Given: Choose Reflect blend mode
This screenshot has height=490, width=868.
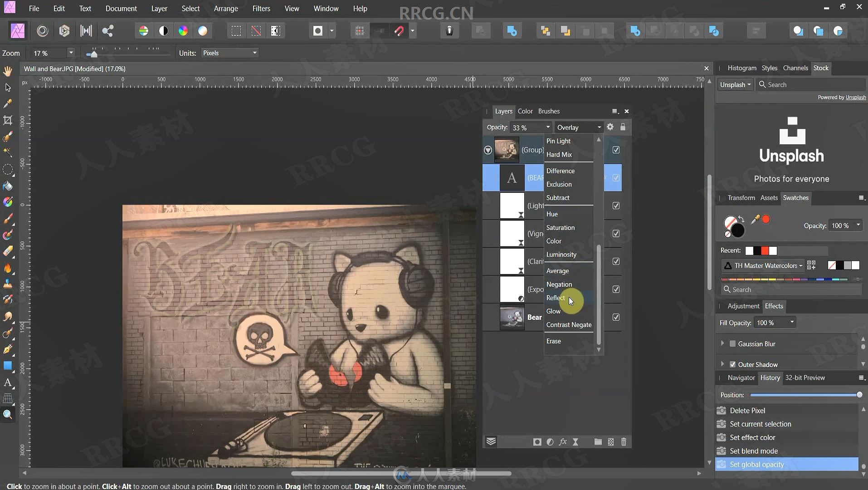Looking at the screenshot, I should (x=556, y=298).
